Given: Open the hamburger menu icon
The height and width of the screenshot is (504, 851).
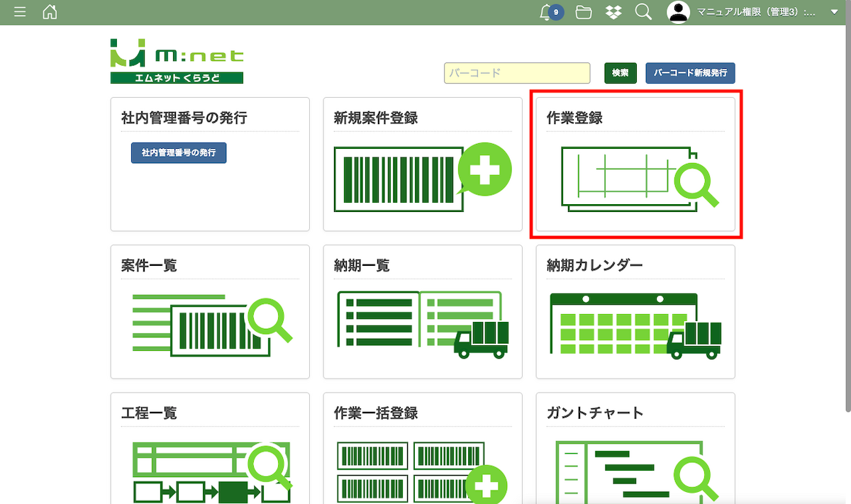Looking at the screenshot, I should 20,12.
